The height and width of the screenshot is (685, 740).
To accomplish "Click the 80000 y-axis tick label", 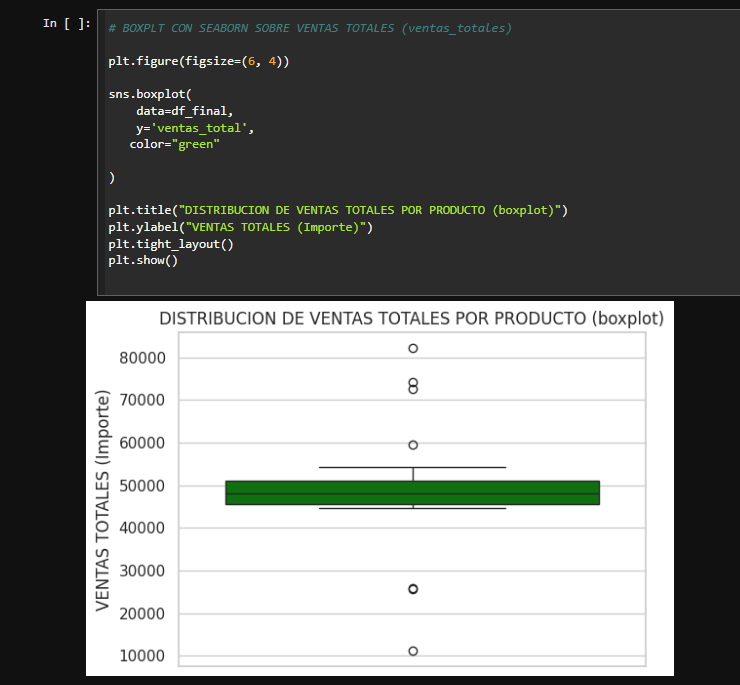I will pyautogui.click(x=142, y=358).
